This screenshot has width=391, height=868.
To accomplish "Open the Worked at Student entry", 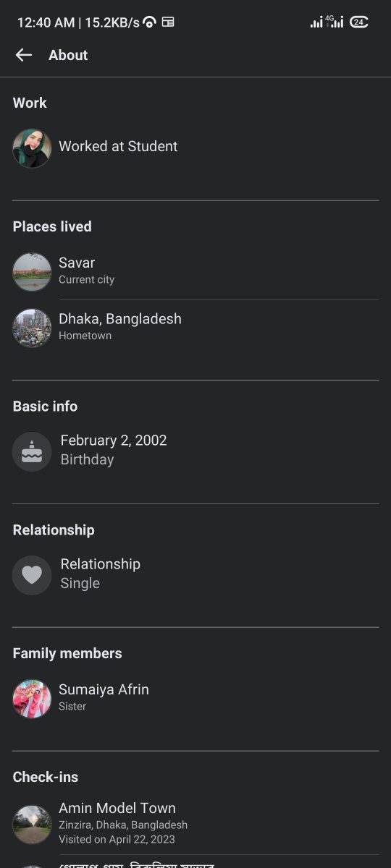I will (195, 148).
